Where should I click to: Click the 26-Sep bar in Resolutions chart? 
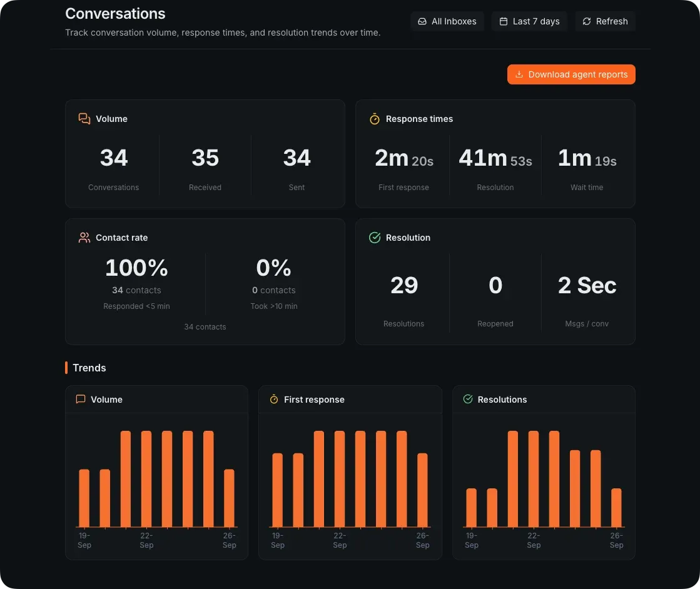(616, 508)
